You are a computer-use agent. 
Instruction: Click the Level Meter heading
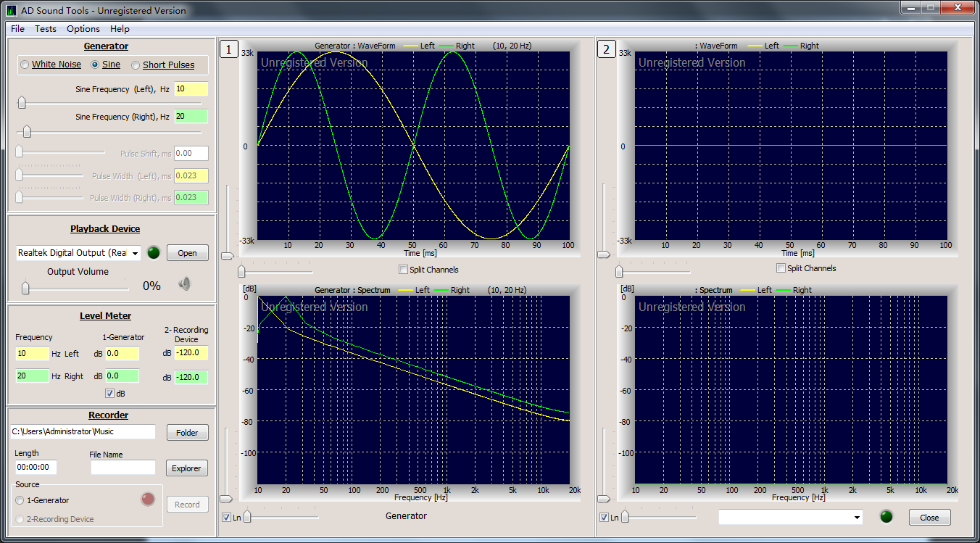click(x=106, y=316)
